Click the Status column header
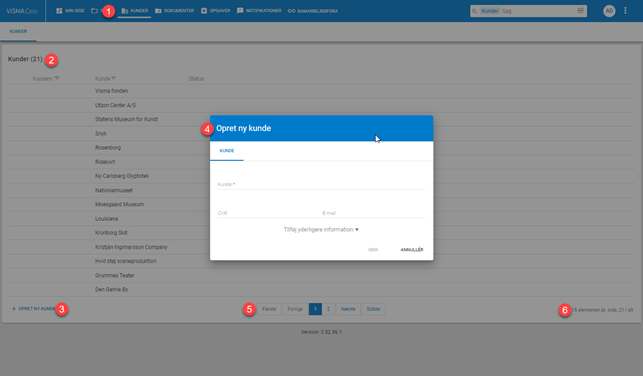Viewport: 643px width, 376px height. (x=196, y=79)
